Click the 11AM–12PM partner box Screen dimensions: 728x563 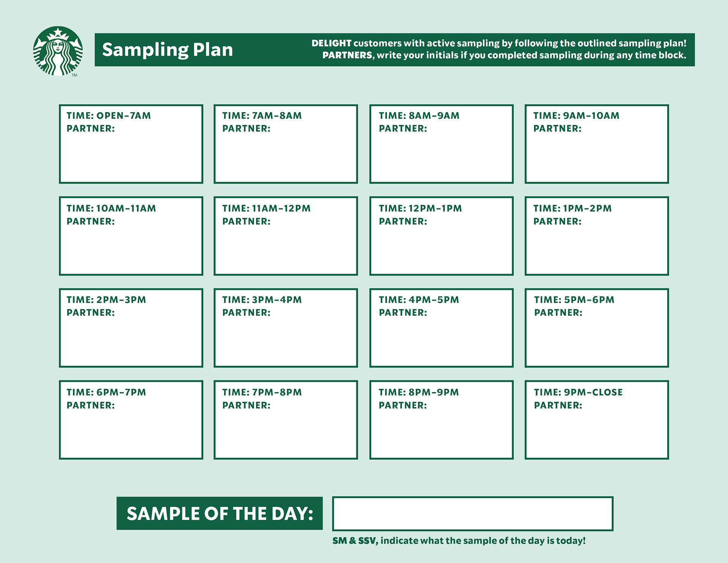pyautogui.click(x=286, y=236)
